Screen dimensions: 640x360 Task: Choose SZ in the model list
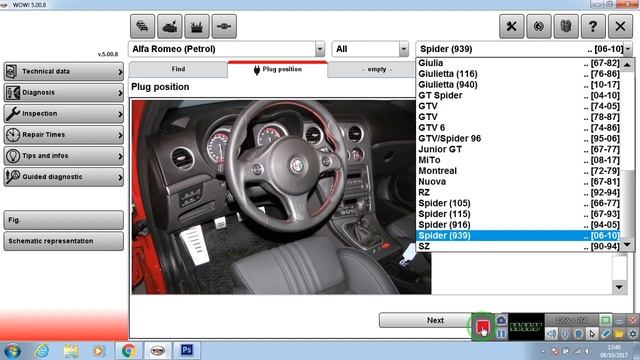point(518,246)
